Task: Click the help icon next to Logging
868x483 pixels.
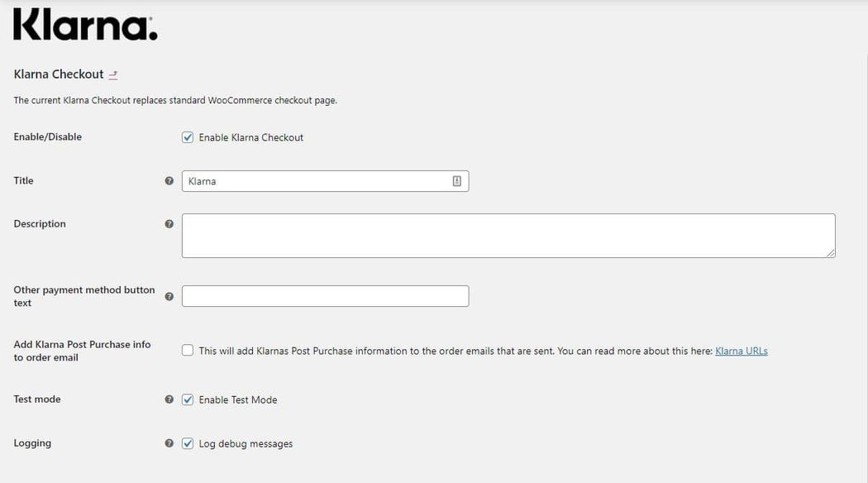Action: (x=169, y=443)
